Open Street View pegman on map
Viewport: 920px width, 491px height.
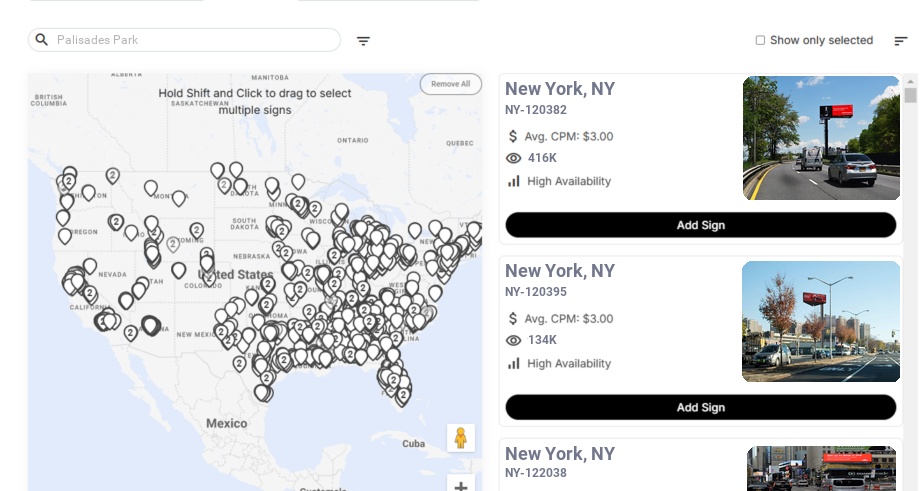point(461,438)
